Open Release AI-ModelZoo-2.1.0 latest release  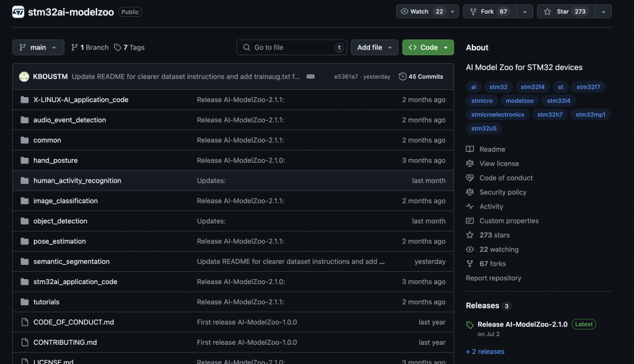523,324
